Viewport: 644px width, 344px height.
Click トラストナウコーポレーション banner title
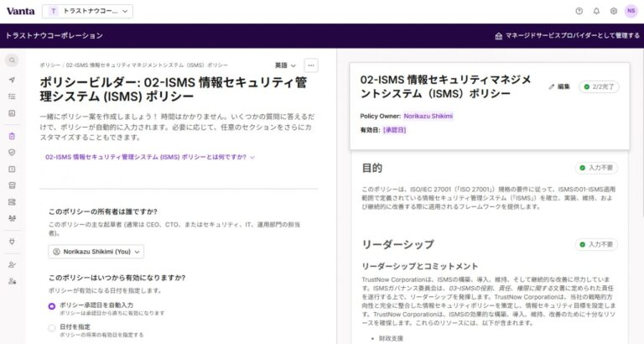[55, 36]
